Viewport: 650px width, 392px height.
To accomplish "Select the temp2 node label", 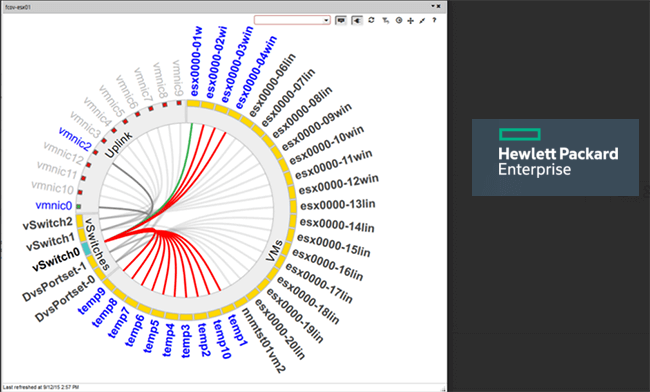I will [204, 340].
